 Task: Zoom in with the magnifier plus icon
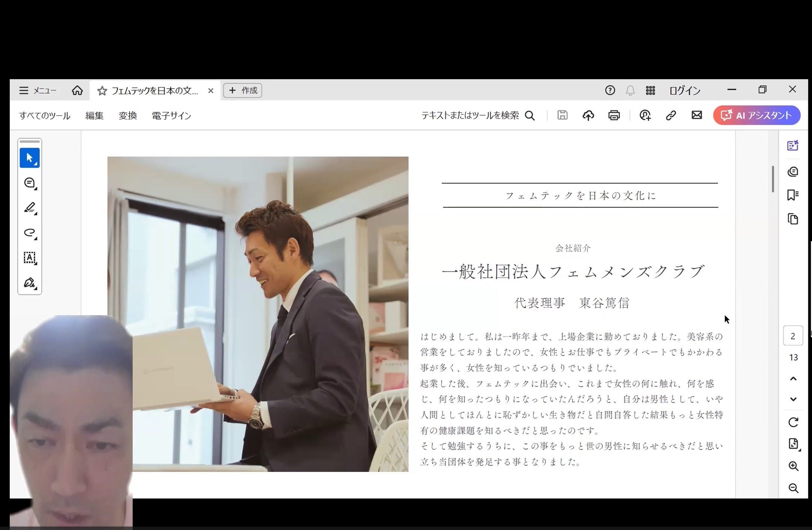coord(793,466)
